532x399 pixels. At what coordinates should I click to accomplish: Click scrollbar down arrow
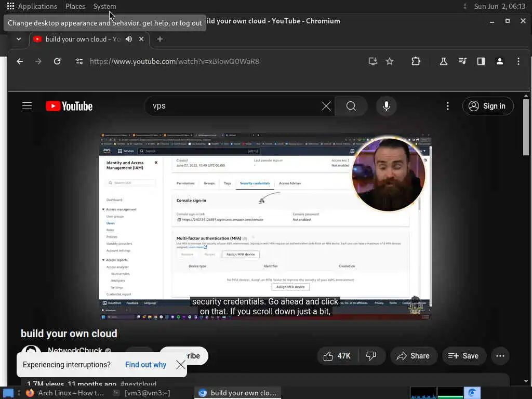pyautogui.click(x=526, y=381)
